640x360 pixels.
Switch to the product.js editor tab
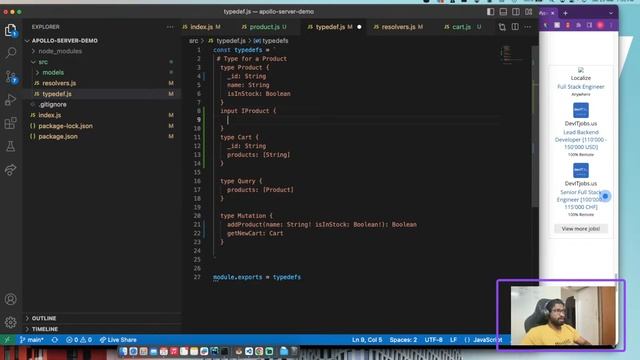264,27
